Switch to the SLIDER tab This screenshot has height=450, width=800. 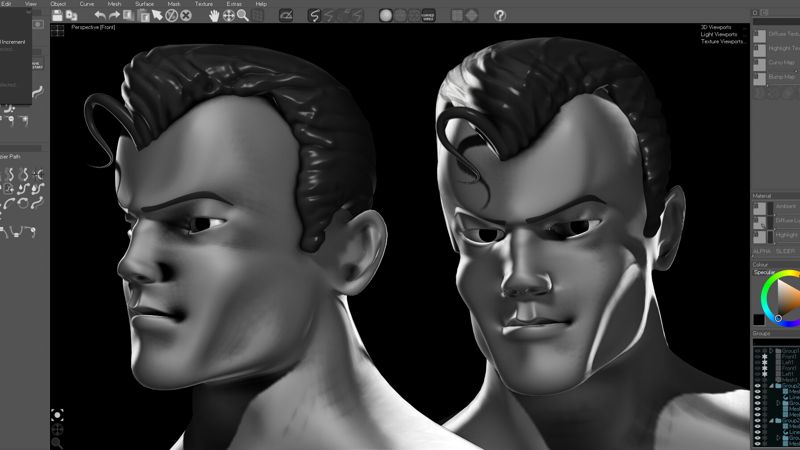click(785, 252)
